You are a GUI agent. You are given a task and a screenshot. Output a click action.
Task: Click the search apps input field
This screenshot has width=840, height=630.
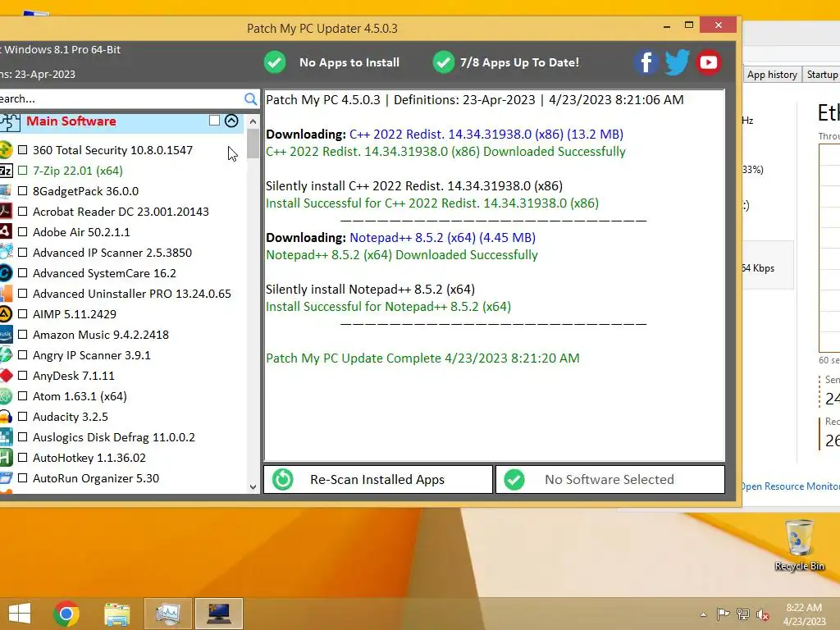(x=121, y=98)
